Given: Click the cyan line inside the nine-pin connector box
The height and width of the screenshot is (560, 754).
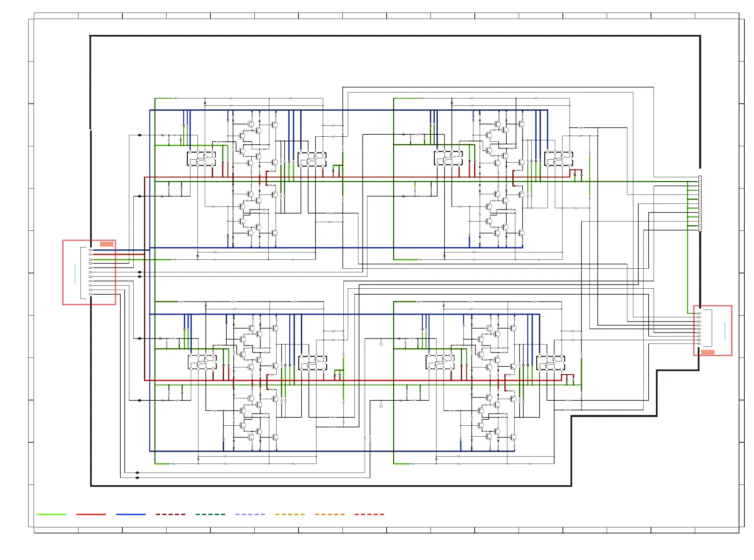Looking at the screenshot, I should (x=725, y=331).
